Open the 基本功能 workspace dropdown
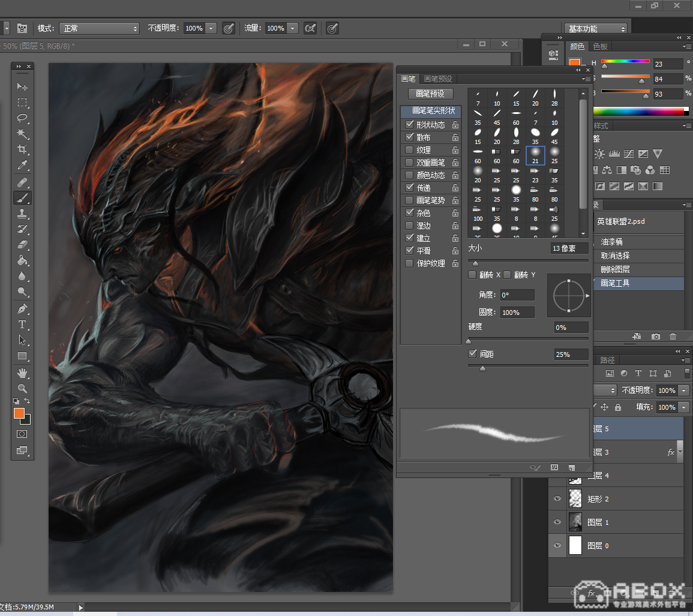Viewport: 693px width, 616px height. click(596, 29)
